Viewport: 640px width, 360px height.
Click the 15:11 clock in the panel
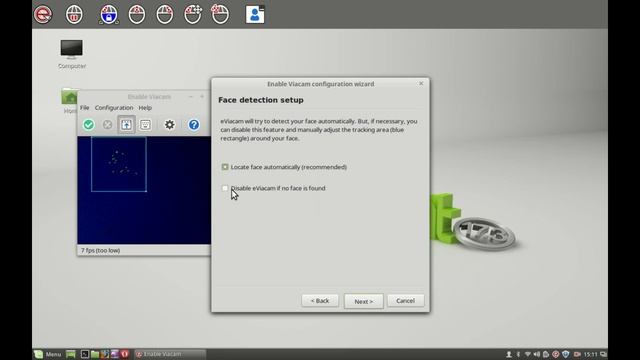(590, 354)
